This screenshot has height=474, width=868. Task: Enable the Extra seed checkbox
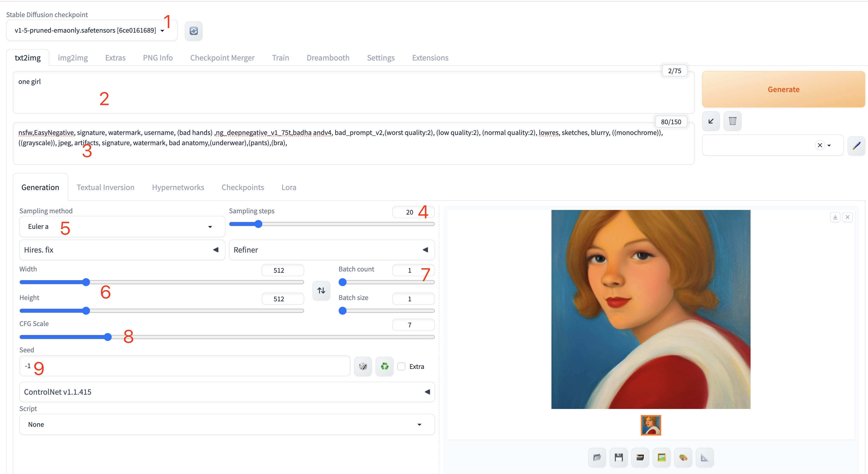click(401, 366)
